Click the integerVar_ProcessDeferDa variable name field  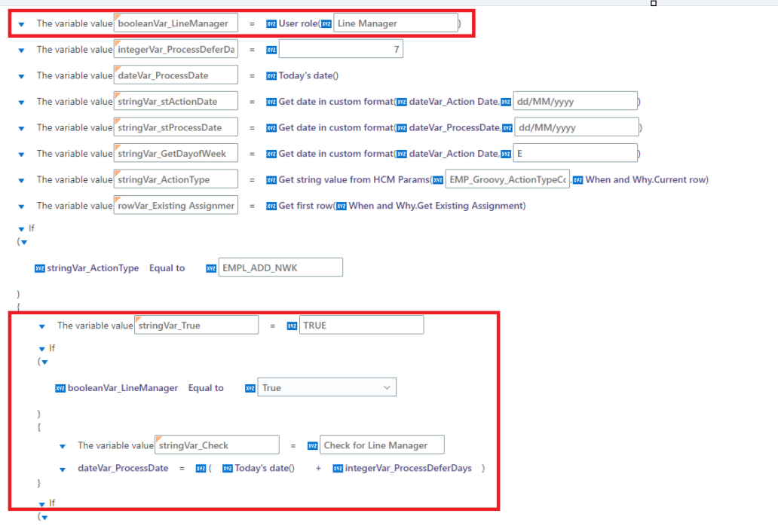[176, 49]
